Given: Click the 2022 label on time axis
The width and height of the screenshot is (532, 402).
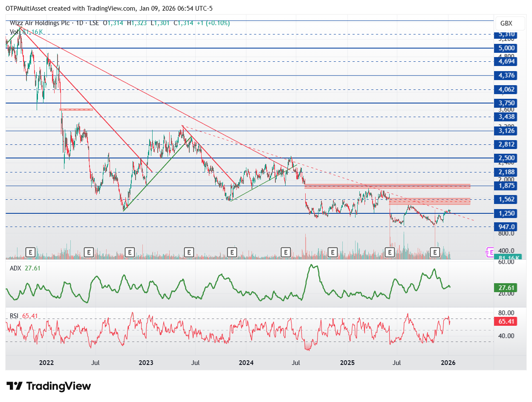Looking at the screenshot, I should (46, 363).
